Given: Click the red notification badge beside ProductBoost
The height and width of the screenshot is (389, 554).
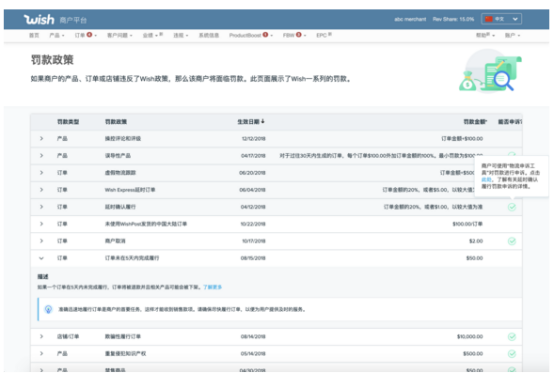Looking at the screenshot, I should 265,35.
